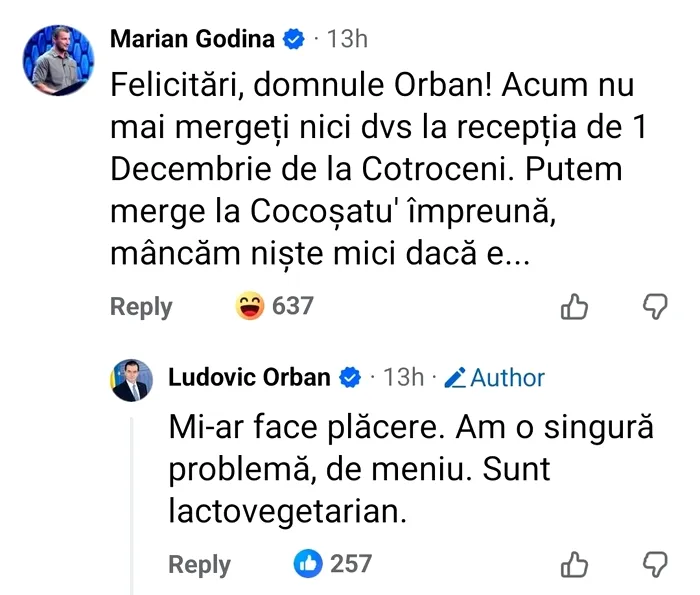
Task: Reply to Marian Godina's comment
Action: (x=141, y=307)
